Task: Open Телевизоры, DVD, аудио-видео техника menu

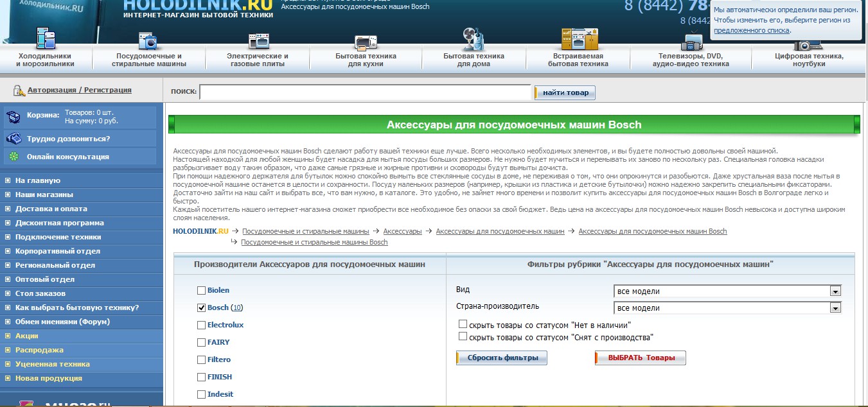Action: click(x=691, y=60)
